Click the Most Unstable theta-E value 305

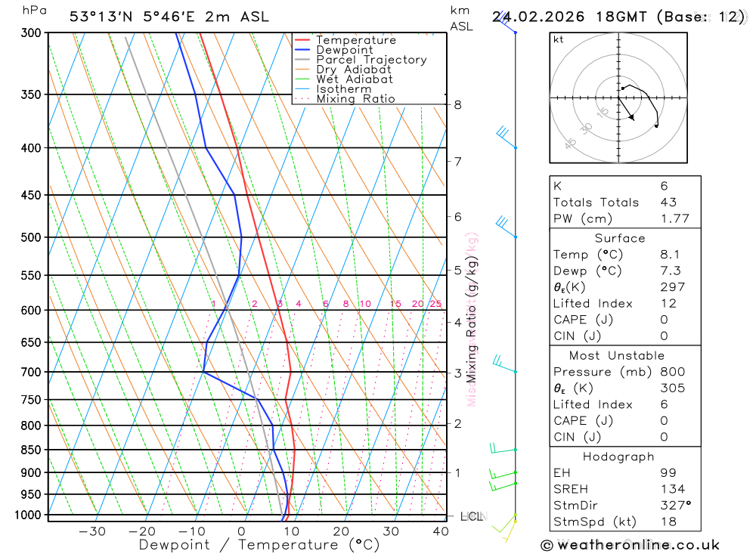point(672,388)
